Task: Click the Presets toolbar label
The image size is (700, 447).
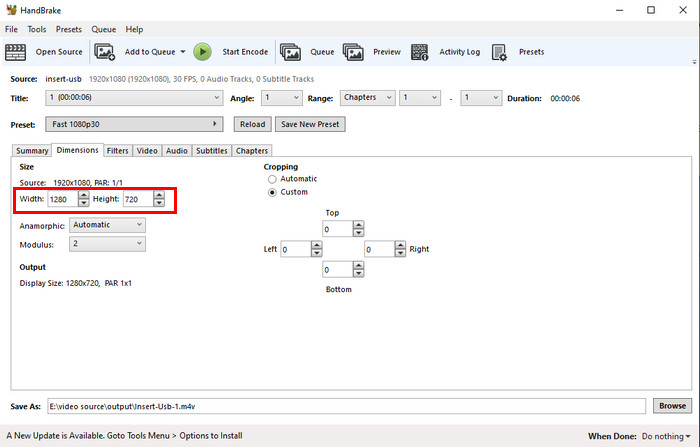Action: click(x=531, y=52)
